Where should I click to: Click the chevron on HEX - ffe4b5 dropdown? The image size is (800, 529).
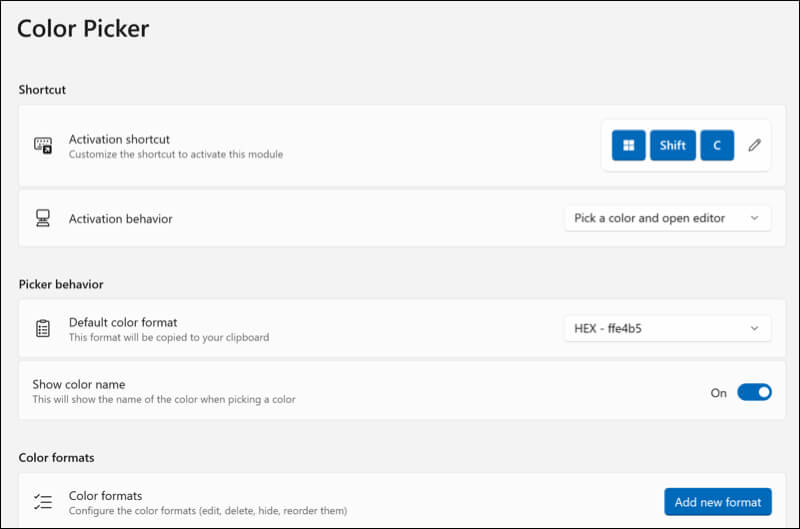click(754, 328)
